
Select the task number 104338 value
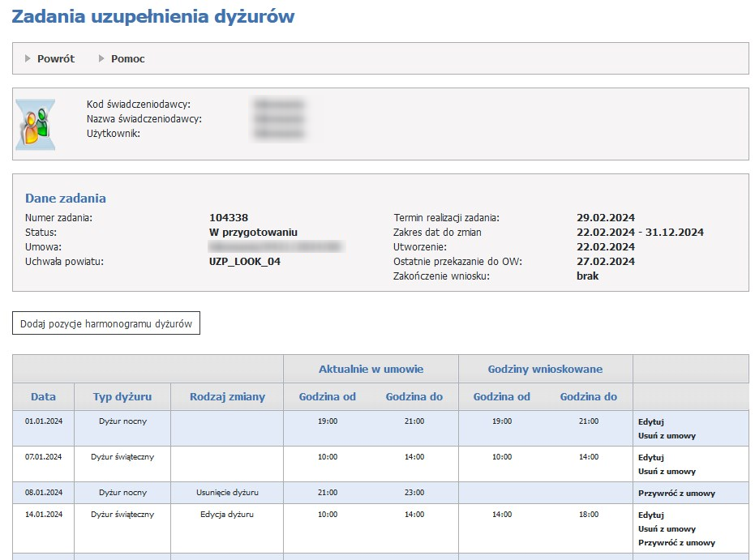pyautogui.click(x=229, y=217)
